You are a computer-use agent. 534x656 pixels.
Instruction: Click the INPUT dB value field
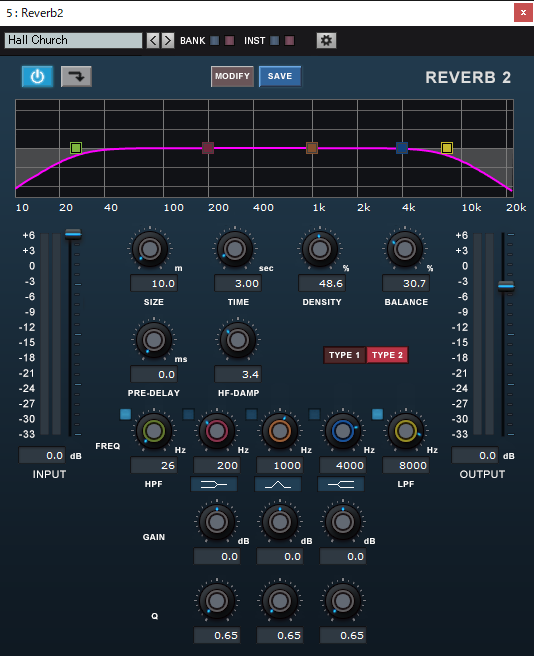point(42,455)
